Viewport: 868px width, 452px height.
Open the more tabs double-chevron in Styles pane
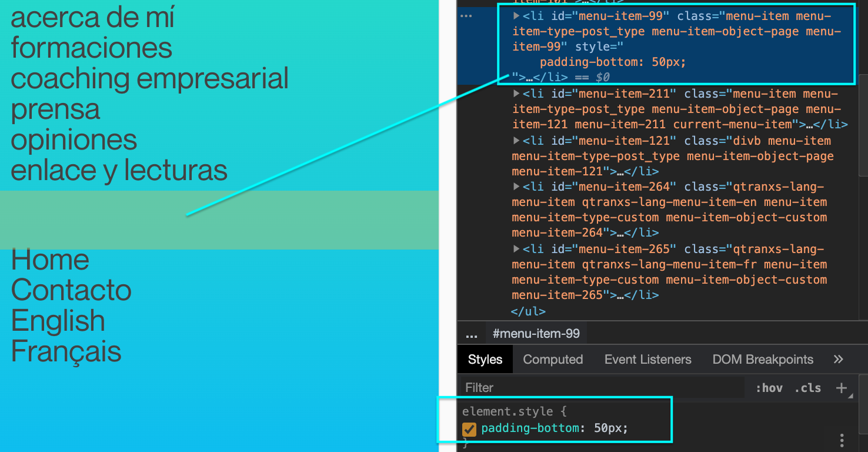(x=839, y=360)
